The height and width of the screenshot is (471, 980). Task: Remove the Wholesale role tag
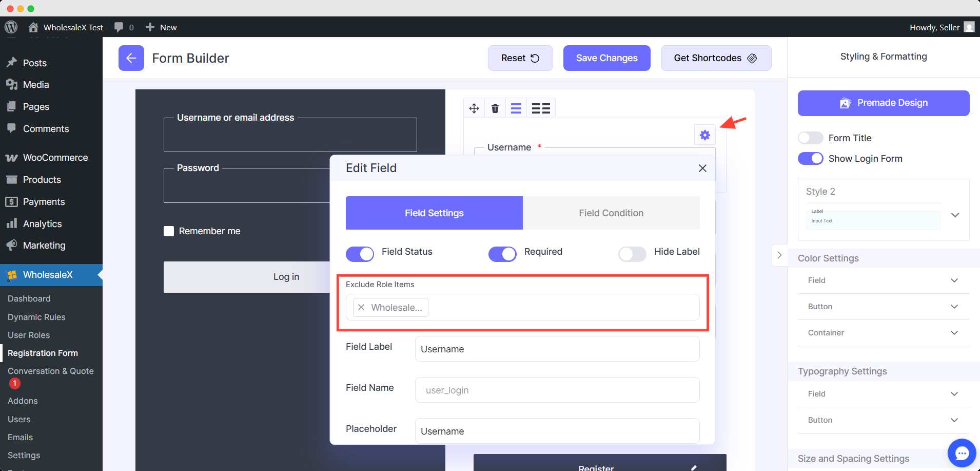(x=361, y=307)
